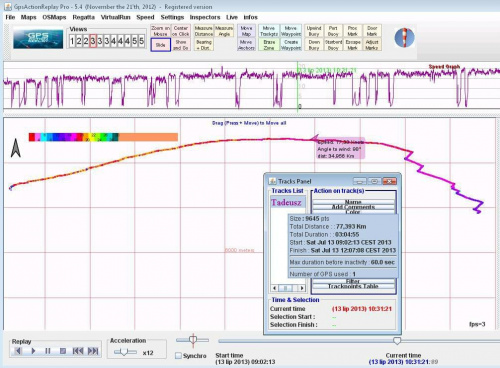Viewport: 500px width, 368px height.
Task: Click the Measure Distance button
Action: [x=204, y=31]
